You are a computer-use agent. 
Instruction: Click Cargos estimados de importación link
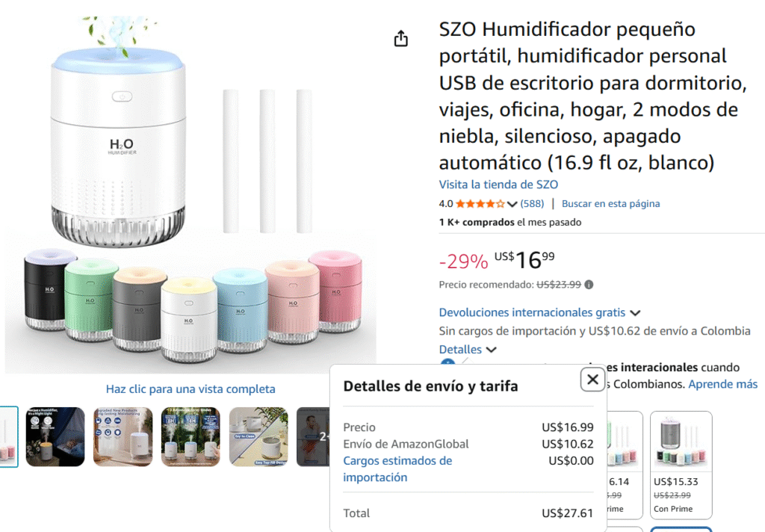click(397, 469)
